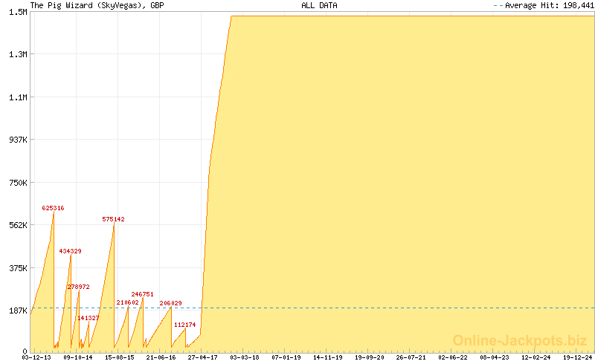Select the 112174 data label
This screenshot has height=364, width=595.
[184, 325]
